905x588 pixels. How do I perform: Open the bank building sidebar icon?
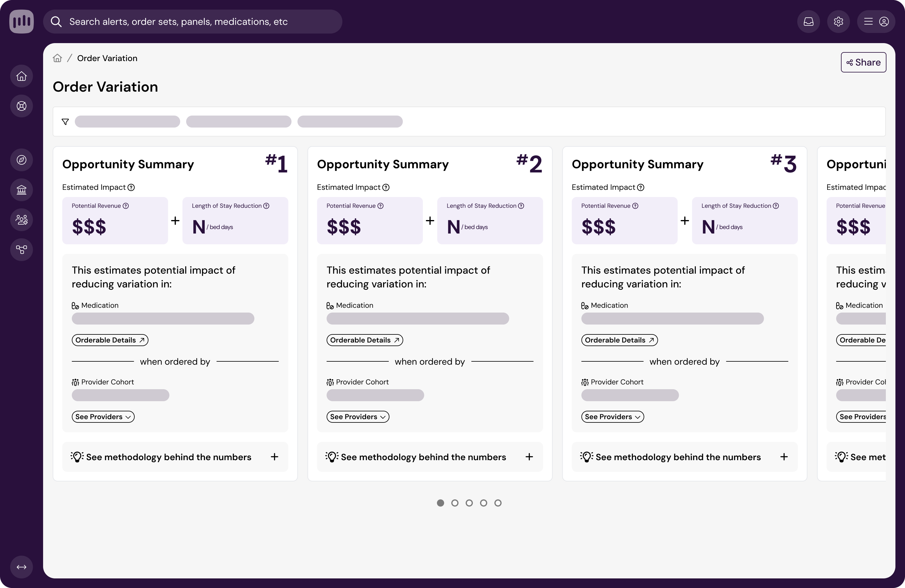(22, 190)
